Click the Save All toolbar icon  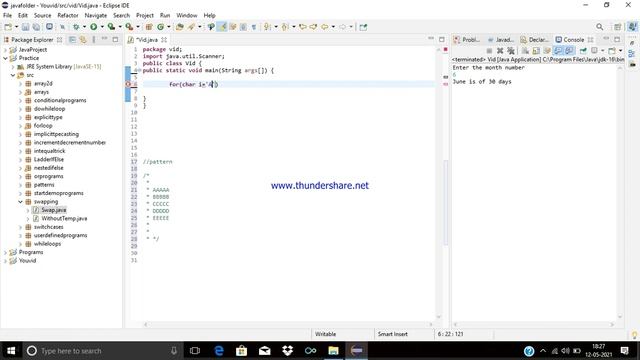tap(36, 27)
